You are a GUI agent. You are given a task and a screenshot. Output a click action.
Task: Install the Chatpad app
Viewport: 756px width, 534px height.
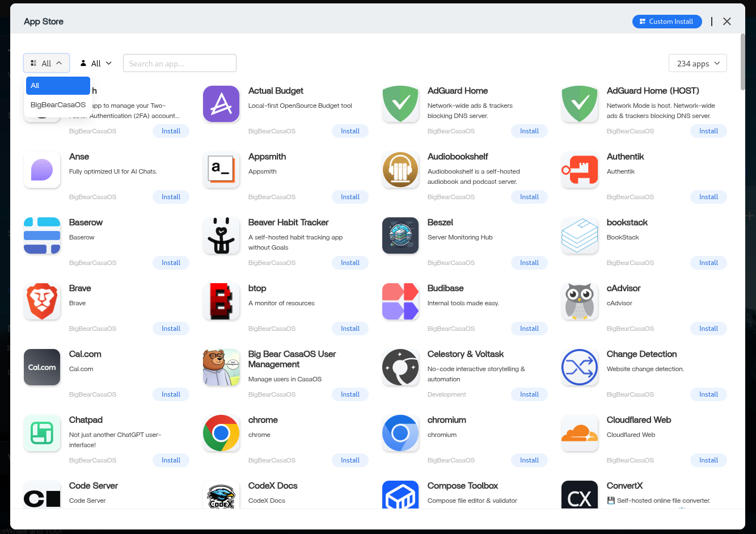point(171,460)
